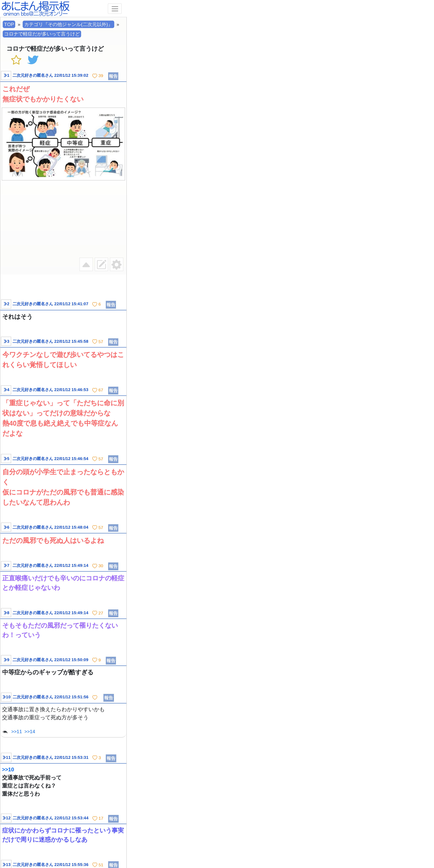The height and width of the screenshot is (868, 434).
Task: Favorite thread with the star icon
Action: (x=16, y=60)
